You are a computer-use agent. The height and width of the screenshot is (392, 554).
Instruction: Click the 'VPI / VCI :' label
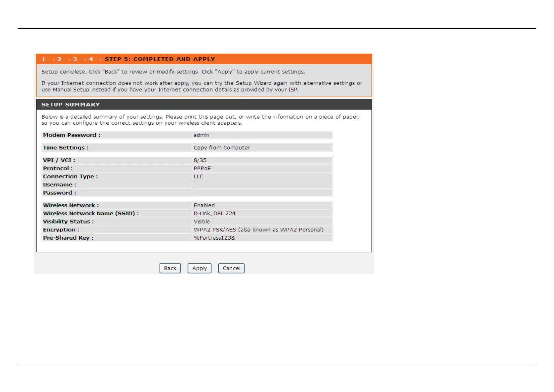[59, 160]
